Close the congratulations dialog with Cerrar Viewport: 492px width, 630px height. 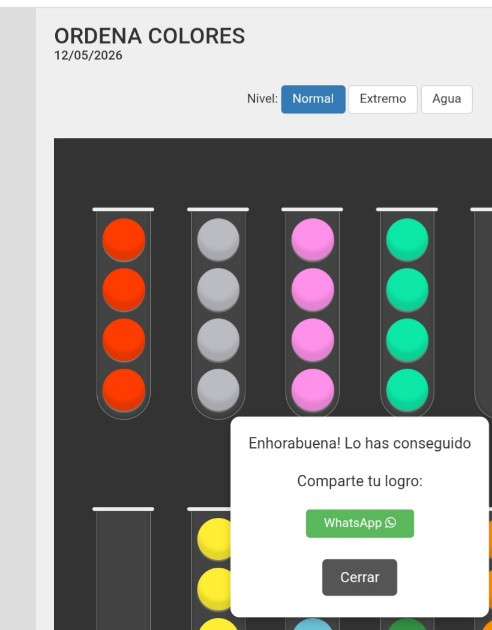pyautogui.click(x=359, y=577)
